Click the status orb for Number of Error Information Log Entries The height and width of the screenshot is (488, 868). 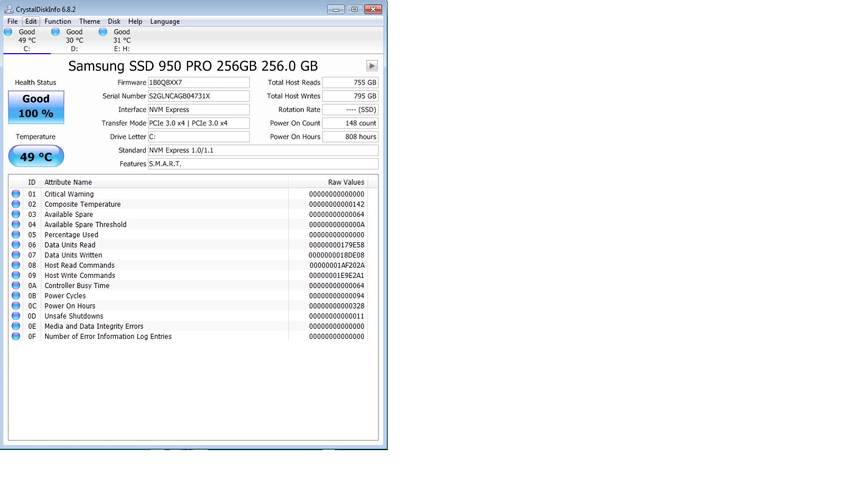[x=16, y=336]
